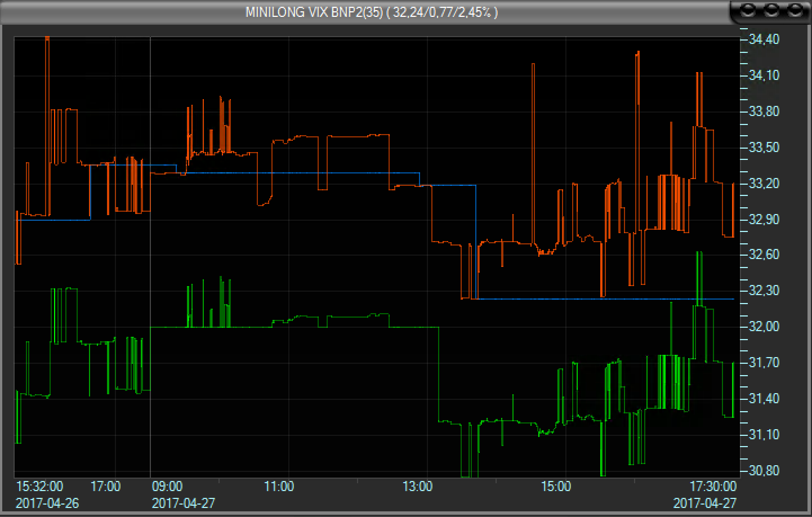Screen dimensions: 812x517
Task: Click the 17:30:00 end time label
Action: pyautogui.click(x=713, y=486)
